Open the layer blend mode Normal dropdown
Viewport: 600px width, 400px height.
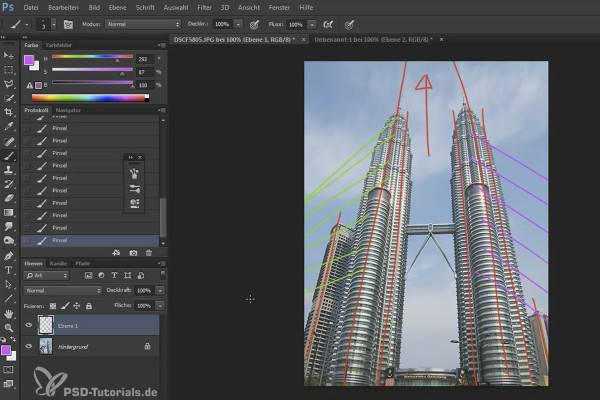click(x=62, y=291)
